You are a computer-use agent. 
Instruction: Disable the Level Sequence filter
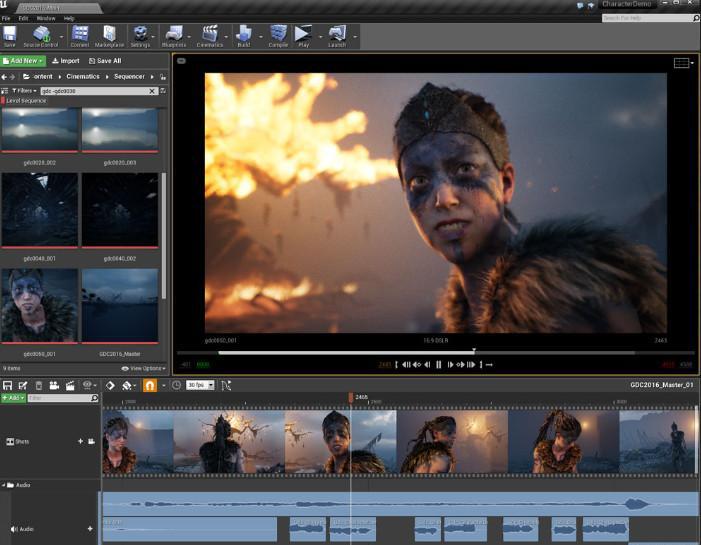pyautogui.click(x=24, y=101)
